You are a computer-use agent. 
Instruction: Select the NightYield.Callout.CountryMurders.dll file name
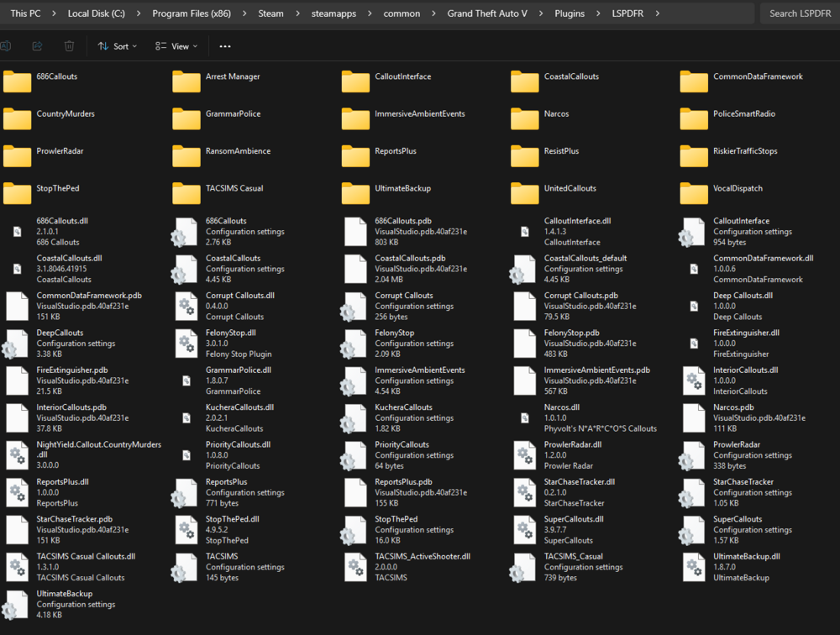pyautogui.click(x=98, y=449)
